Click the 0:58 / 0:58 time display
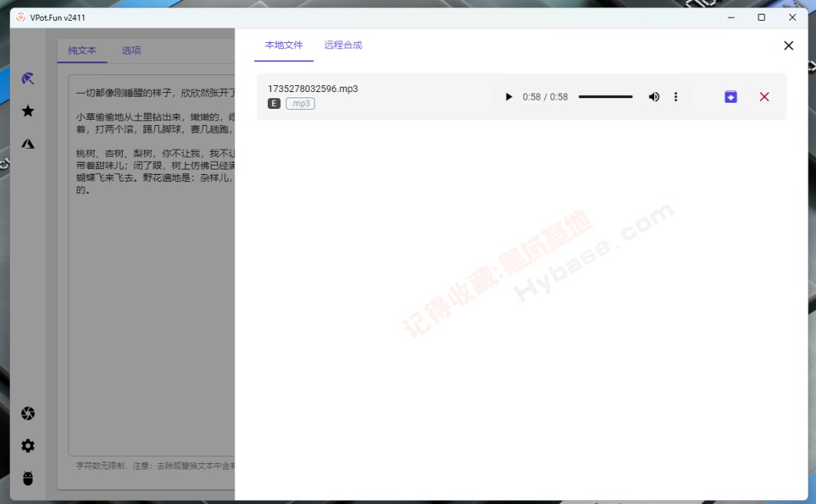This screenshot has width=816, height=504. pos(545,97)
